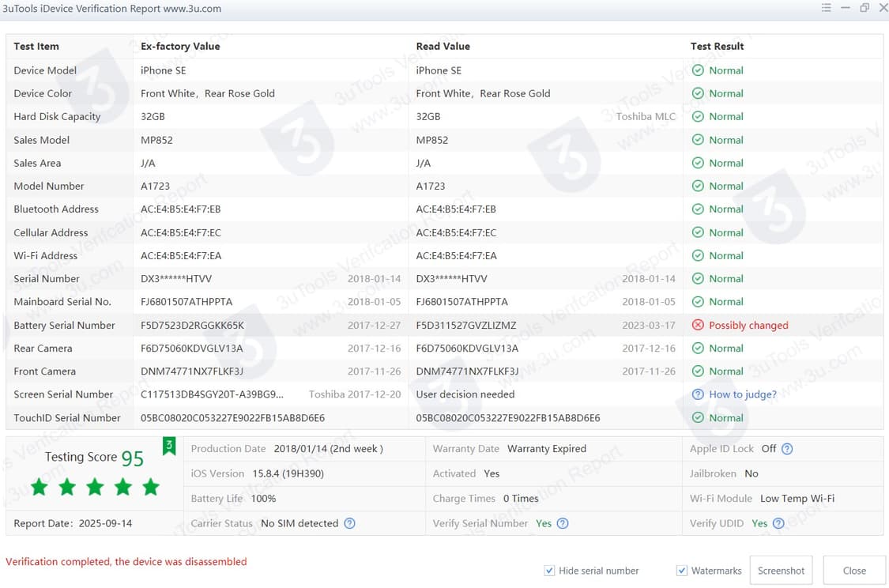Click the iOS Version 15.8.4 (19H390) value

288,473
